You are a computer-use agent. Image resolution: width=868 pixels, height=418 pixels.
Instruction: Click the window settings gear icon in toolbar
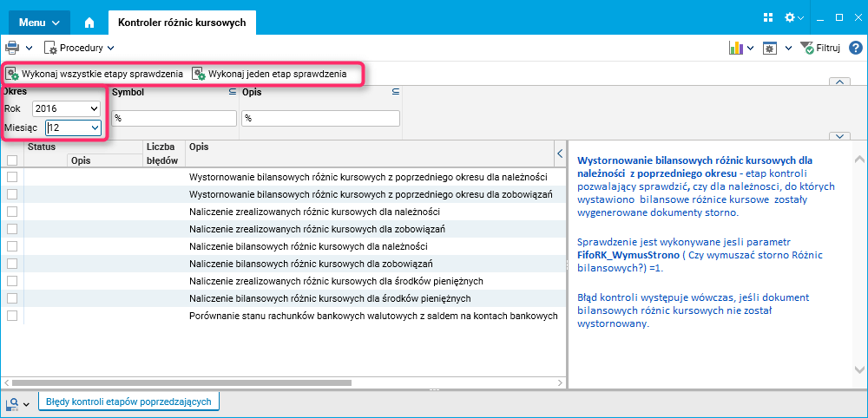point(770,48)
